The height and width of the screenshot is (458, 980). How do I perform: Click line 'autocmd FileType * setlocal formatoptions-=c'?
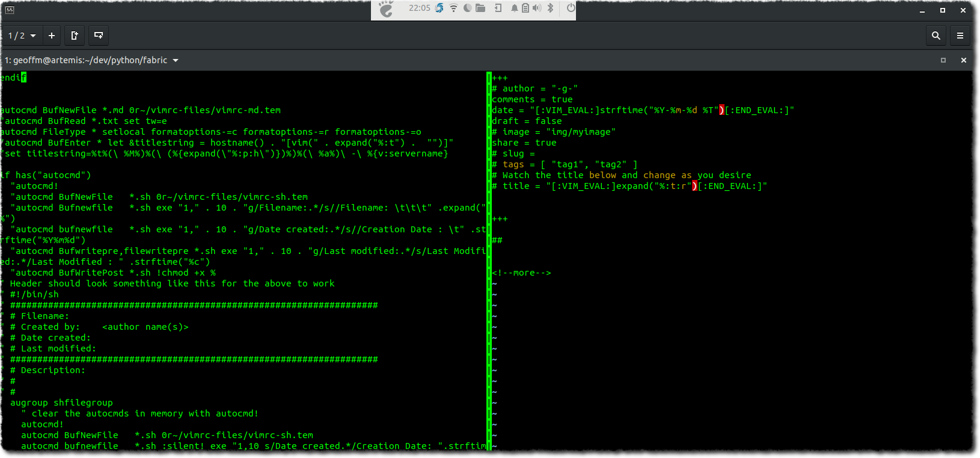pyautogui.click(x=210, y=132)
